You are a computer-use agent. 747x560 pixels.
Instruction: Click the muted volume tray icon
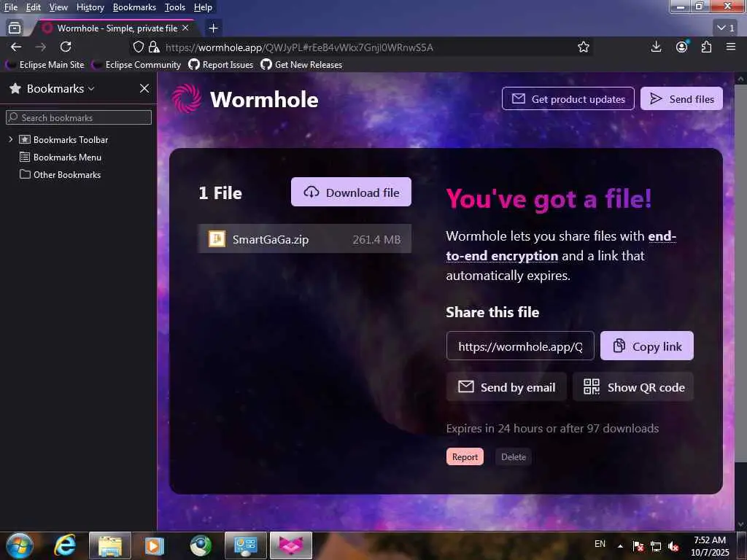pos(673,546)
